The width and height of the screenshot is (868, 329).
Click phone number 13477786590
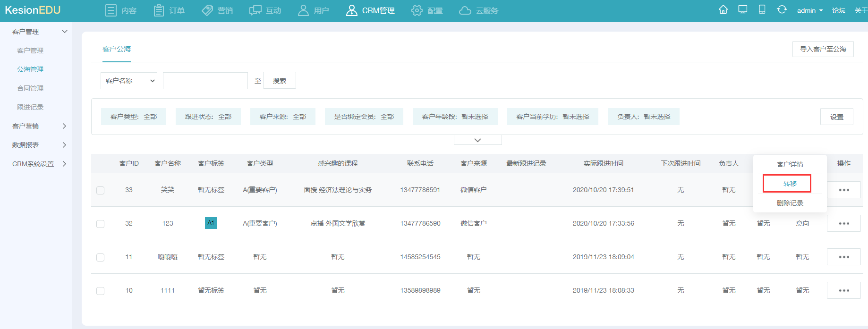pos(420,223)
